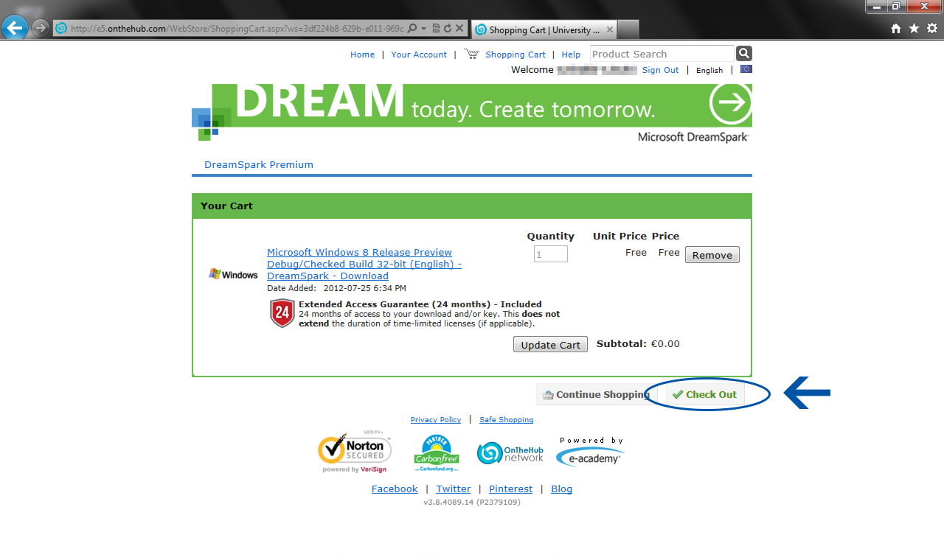Click the shopping cart icon in navigation
Screen dimensions: 944x560
click(x=472, y=54)
